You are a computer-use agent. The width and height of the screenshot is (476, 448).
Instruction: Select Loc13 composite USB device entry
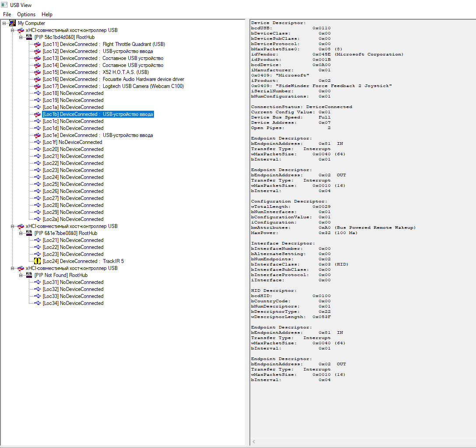pyautogui.click(x=103, y=58)
